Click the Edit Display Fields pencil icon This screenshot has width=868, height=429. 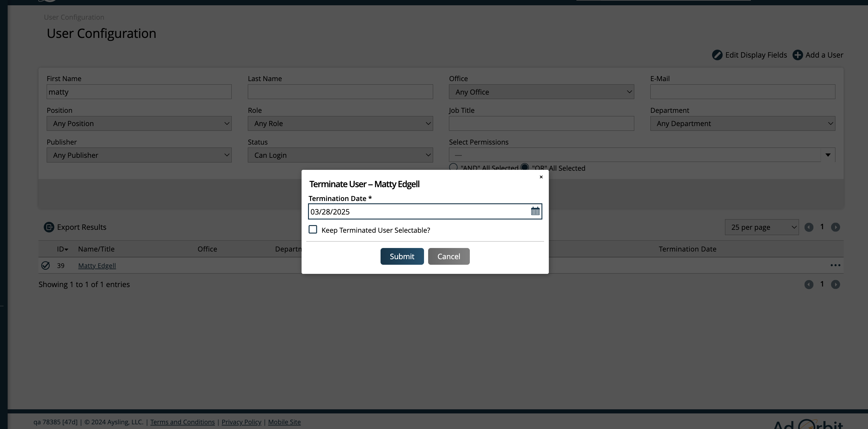tap(717, 55)
